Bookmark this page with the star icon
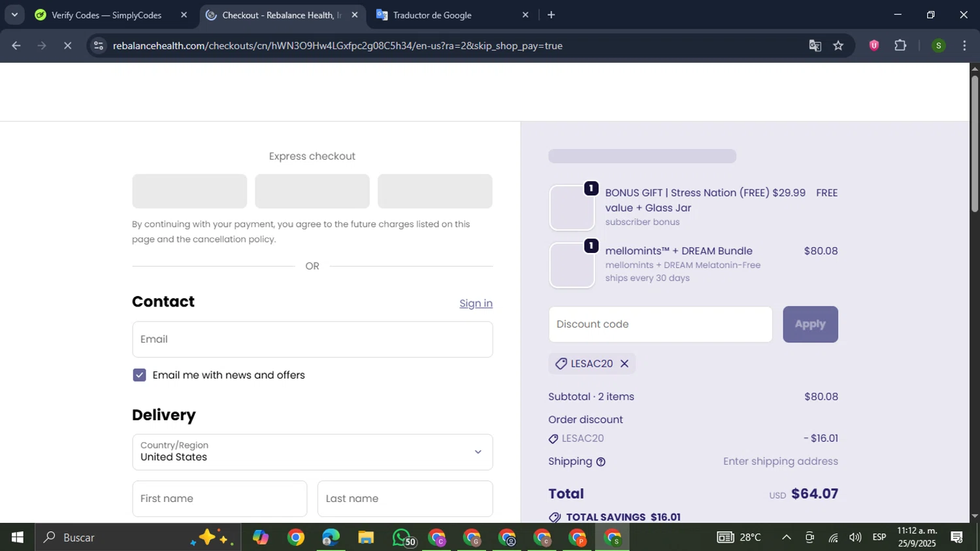Image resolution: width=980 pixels, height=551 pixels. point(838,46)
